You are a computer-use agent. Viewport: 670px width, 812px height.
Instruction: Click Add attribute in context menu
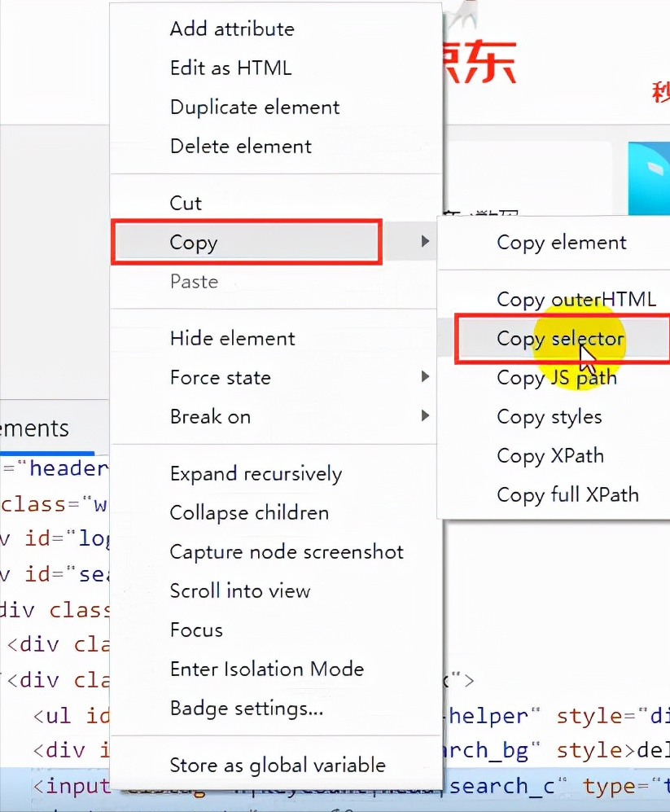[232, 29]
